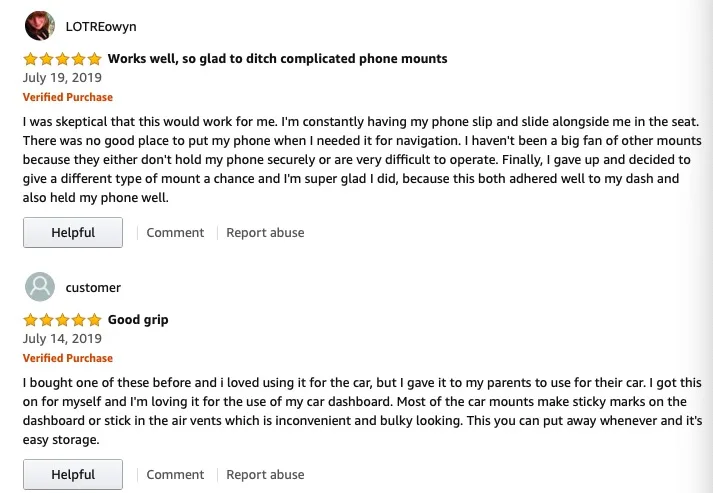Click the five-star rating on LOTREowyn's review

point(62,59)
